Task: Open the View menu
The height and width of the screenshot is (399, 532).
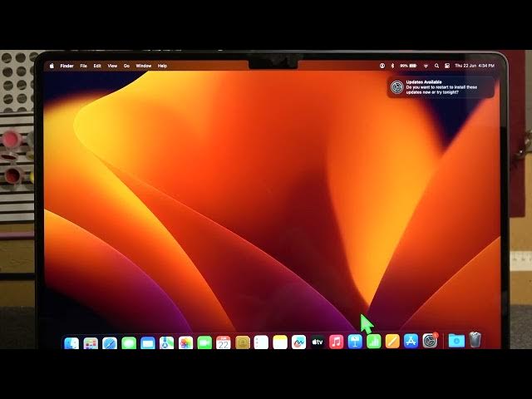Action: 112,66
